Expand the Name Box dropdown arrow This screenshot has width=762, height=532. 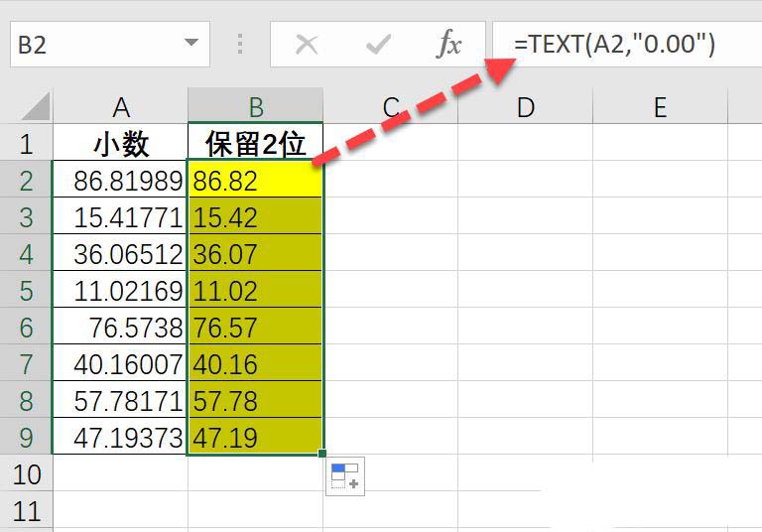coord(190,45)
